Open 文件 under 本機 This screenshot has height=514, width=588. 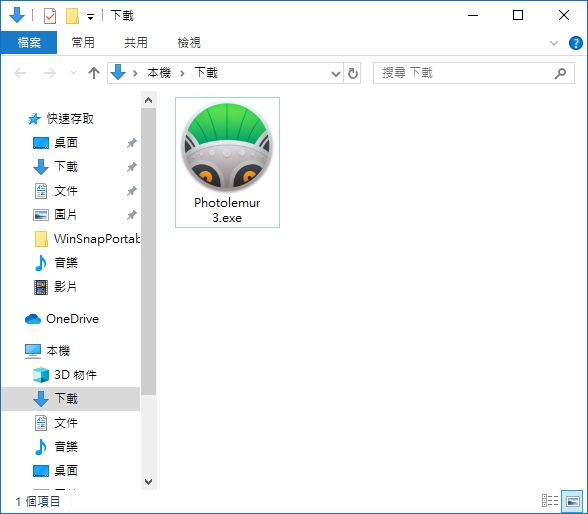(x=66, y=423)
